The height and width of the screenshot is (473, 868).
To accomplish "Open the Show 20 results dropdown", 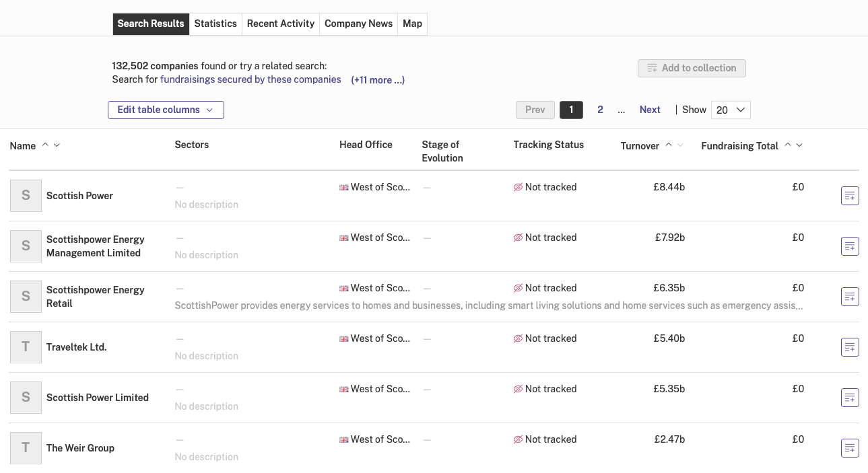I will click(x=731, y=110).
